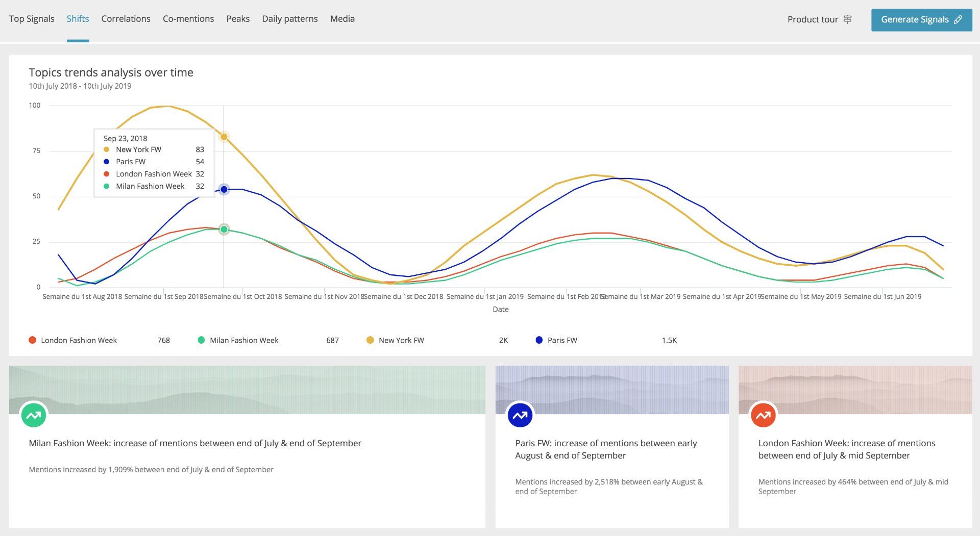Click the London Fashion Week legend label
This screenshot has height=536, width=980.
click(x=79, y=340)
